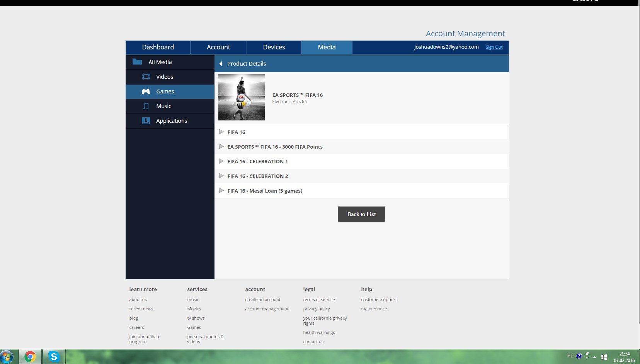Click the EA SPORTS™ FIFA 16 title
640x364 pixels.
[297, 95]
